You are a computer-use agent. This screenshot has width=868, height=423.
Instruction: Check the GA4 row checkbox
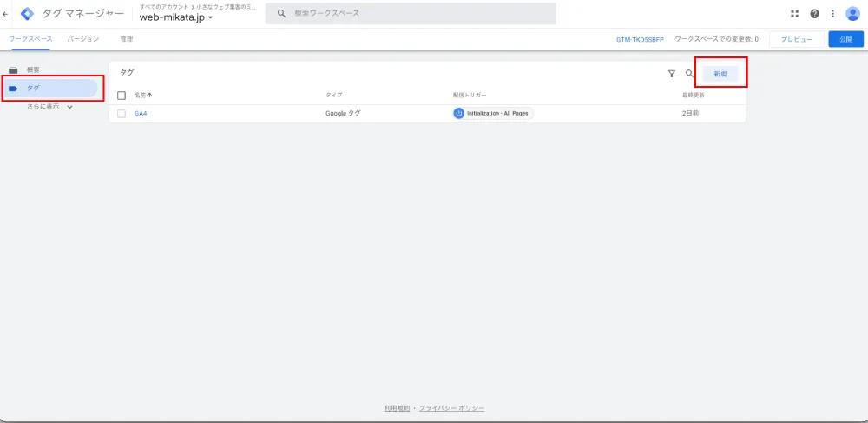tap(122, 114)
